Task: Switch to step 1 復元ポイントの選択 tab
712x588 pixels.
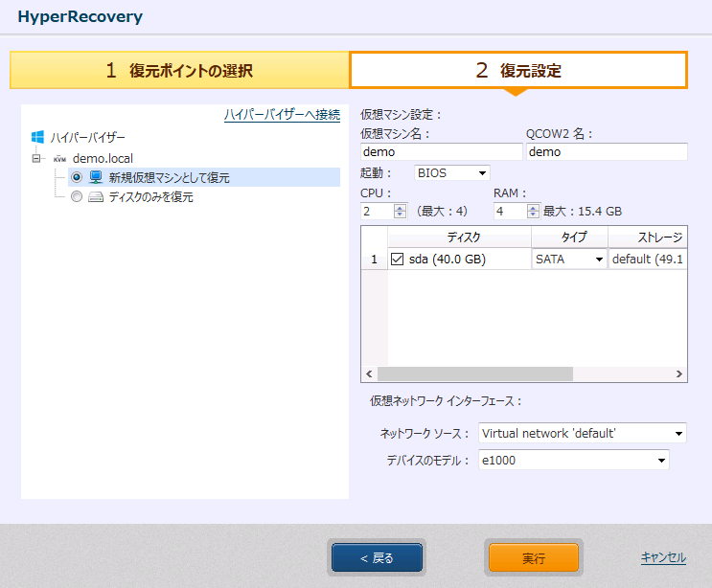Action: pos(179,70)
